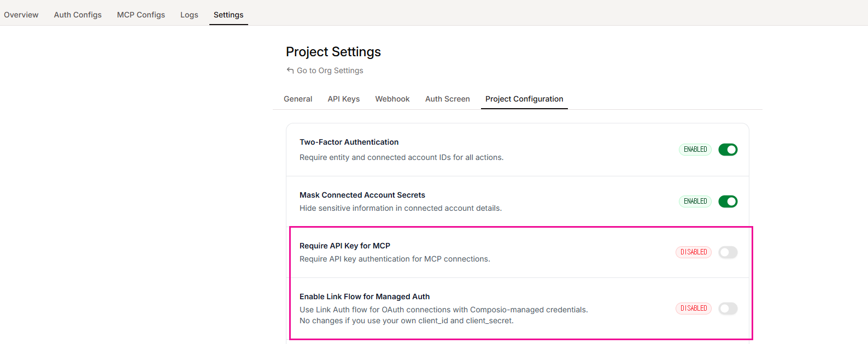Viewport: 868px width, 344px height.
Task: Open the Overview tab
Action: 21,15
